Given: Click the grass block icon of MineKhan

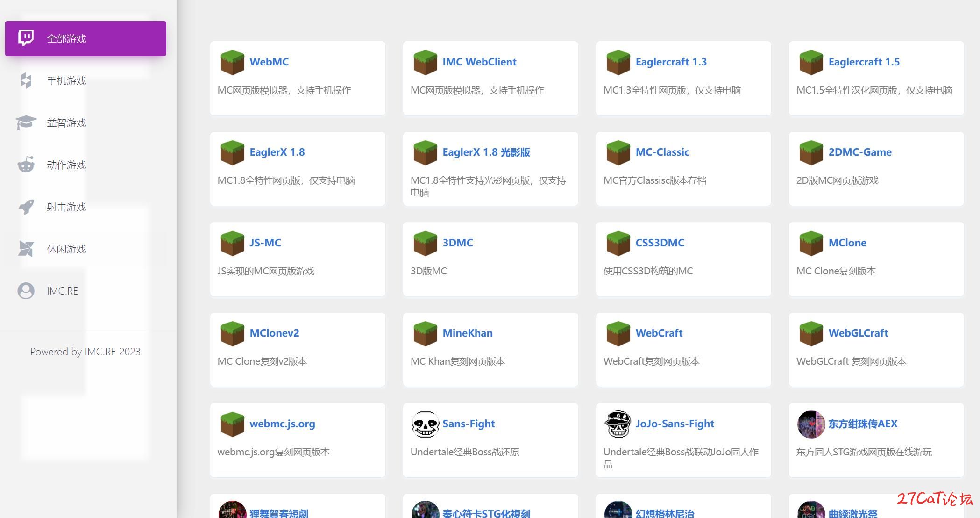Looking at the screenshot, I should [x=425, y=333].
